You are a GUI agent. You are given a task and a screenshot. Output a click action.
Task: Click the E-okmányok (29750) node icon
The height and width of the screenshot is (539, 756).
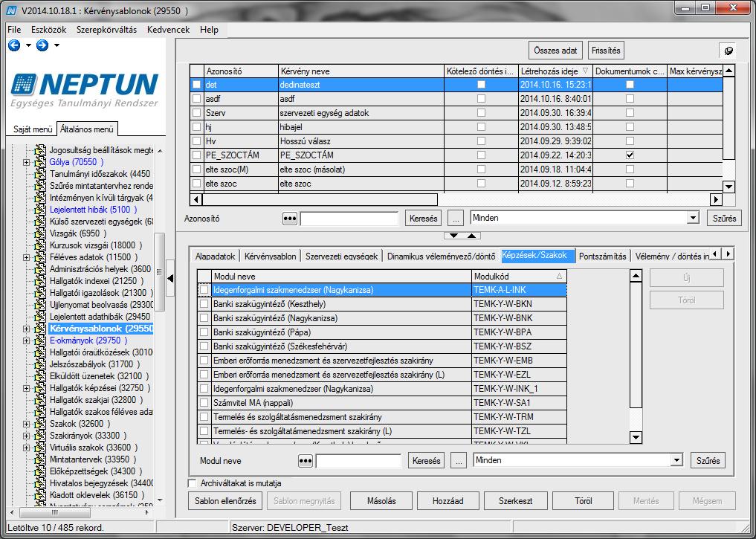[x=40, y=340]
